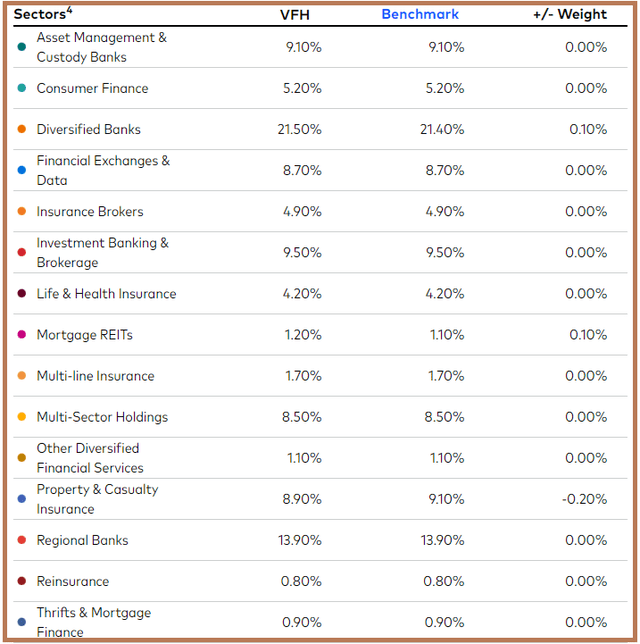The width and height of the screenshot is (640, 644).
Task: Select the Investment Banking & Brokerage label
Action: click(103, 253)
